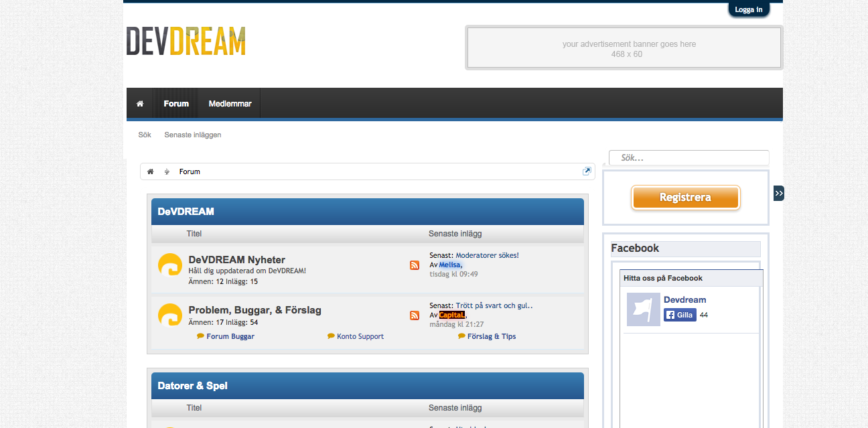Click the breadcrumb home icon

[150, 171]
